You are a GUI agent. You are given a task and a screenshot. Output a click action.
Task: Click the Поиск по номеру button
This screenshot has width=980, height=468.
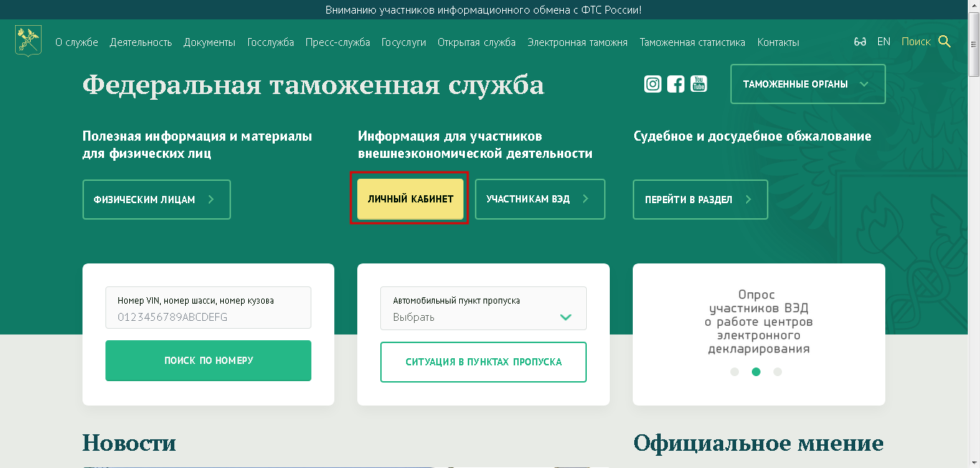[x=208, y=360]
